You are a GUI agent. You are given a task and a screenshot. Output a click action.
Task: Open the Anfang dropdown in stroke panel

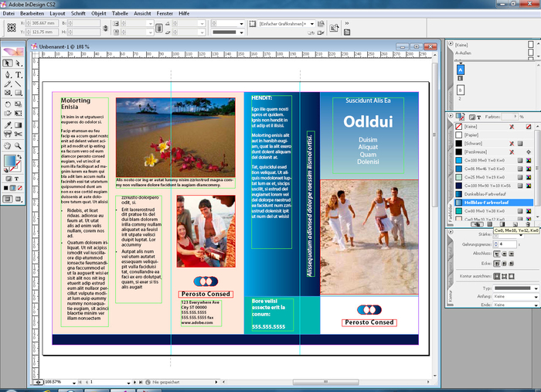[509, 296]
